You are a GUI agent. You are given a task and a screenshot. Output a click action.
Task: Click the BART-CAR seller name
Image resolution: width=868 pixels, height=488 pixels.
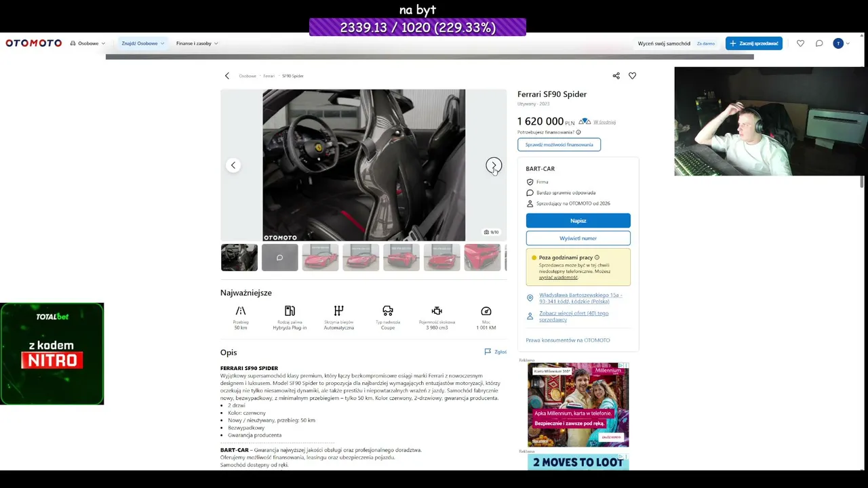tap(540, 169)
